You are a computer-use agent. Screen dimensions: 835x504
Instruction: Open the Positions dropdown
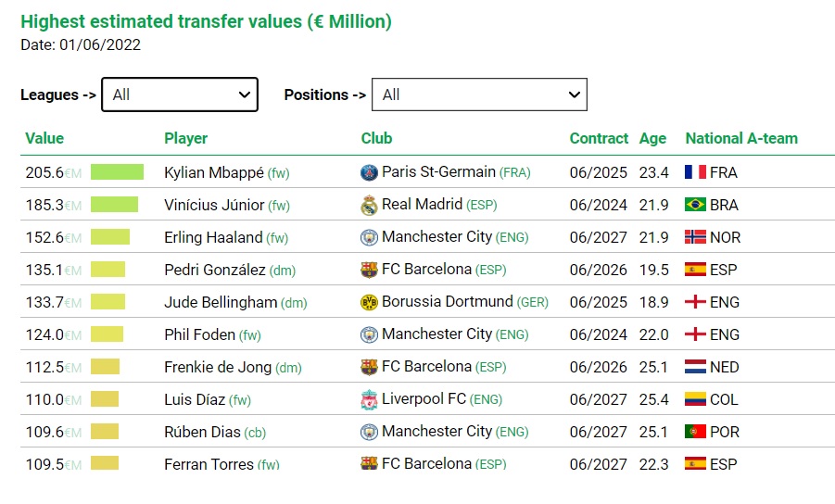[479, 94]
